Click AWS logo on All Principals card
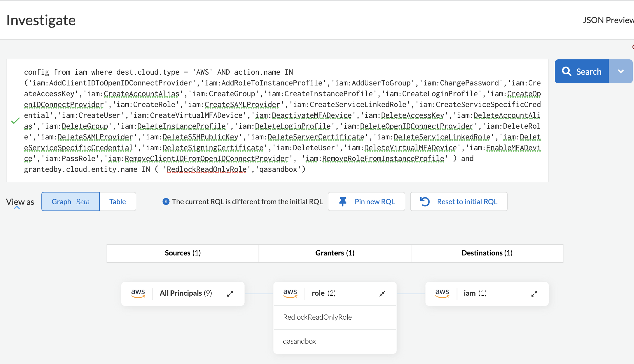The width and height of the screenshot is (634, 364). pos(138,293)
